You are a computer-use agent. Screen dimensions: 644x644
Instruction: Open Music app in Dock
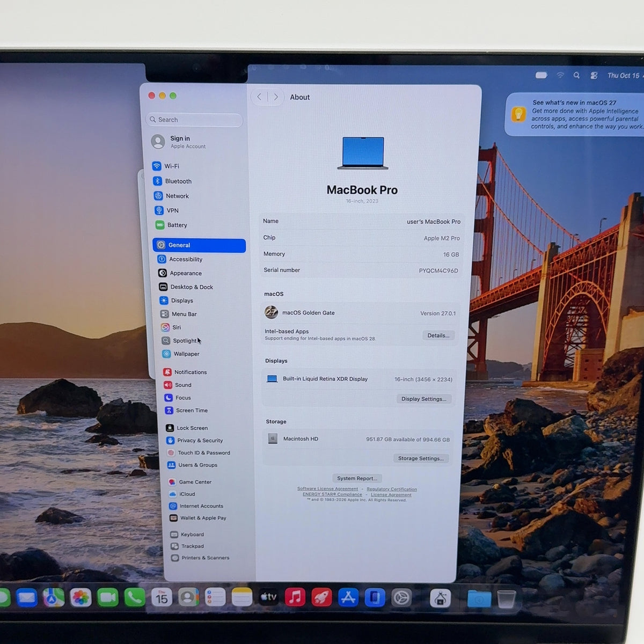point(295,597)
